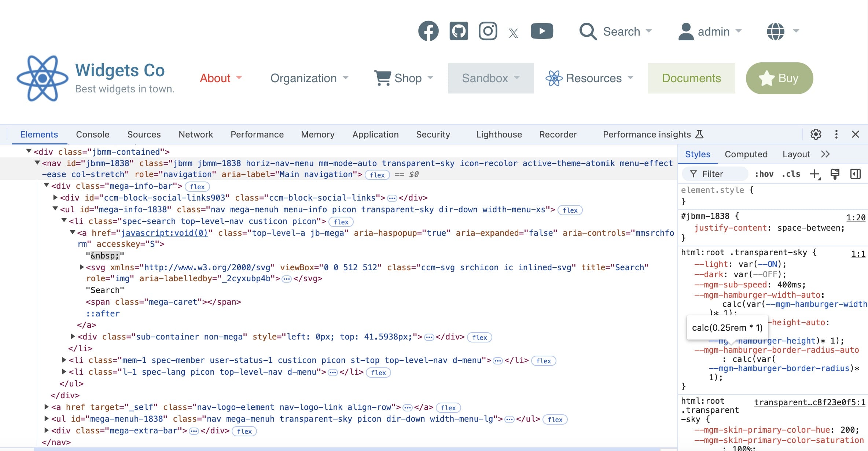Toggle the .cls class editor button
Image resolution: width=868 pixels, height=451 pixels.
(x=791, y=174)
